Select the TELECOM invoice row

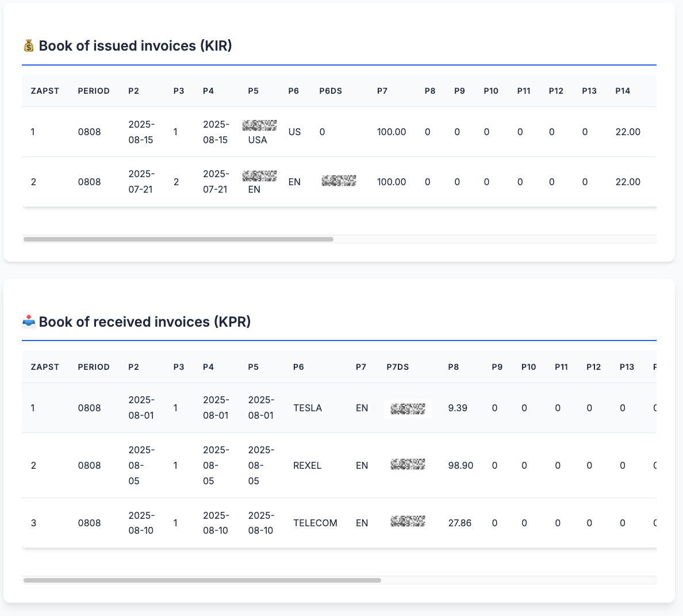pos(315,523)
